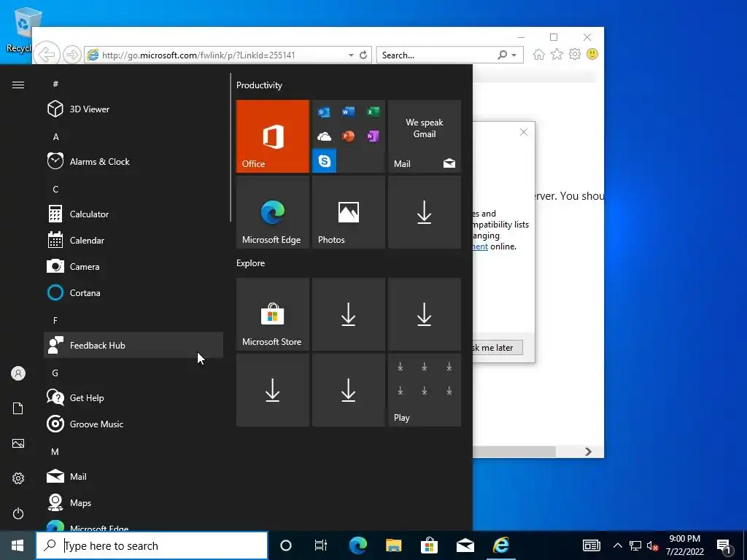Open the Play folder tile
Screen dimensions: 747x560
coord(425,390)
